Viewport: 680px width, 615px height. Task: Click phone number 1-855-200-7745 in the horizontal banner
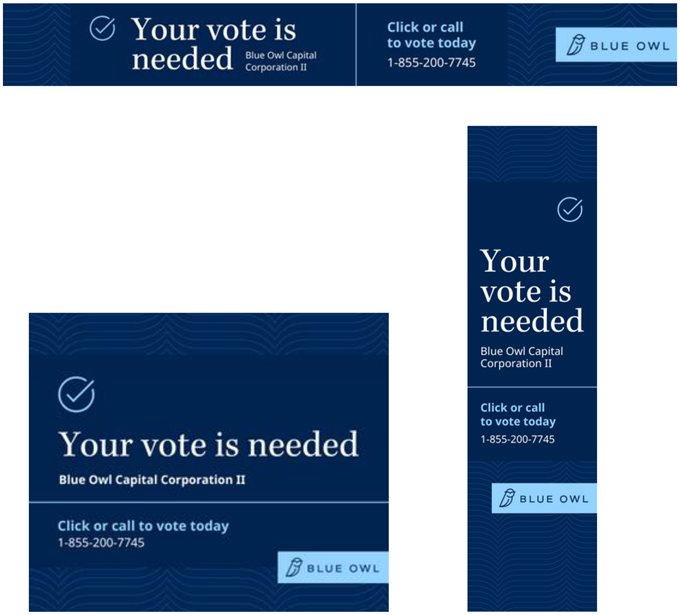click(x=431, y=63)
